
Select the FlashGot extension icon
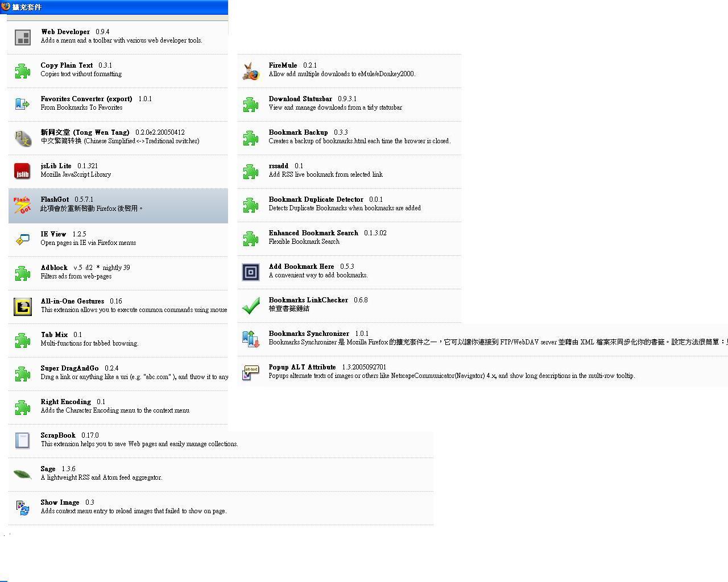(x=23, y=205)
